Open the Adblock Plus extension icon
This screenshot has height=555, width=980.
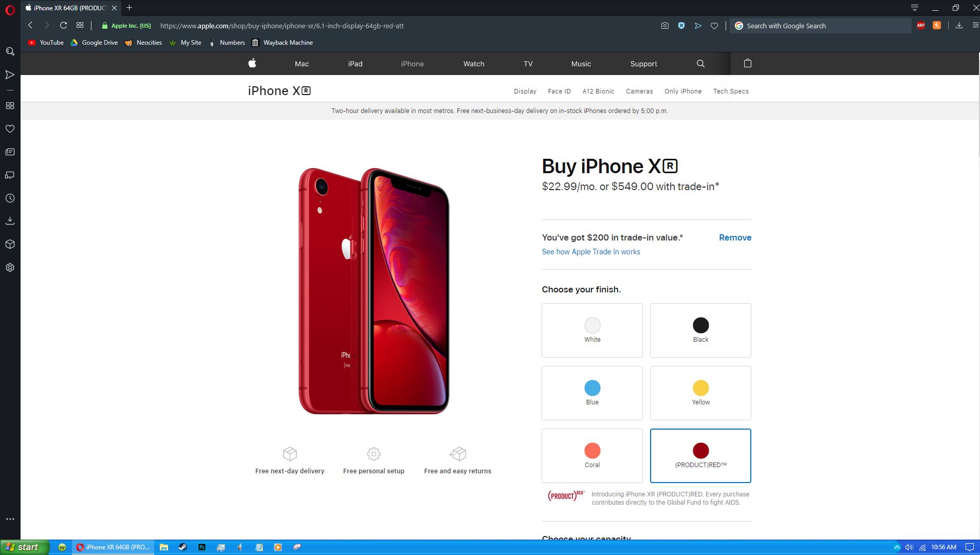pyautogui.click(x=921, y=26)
